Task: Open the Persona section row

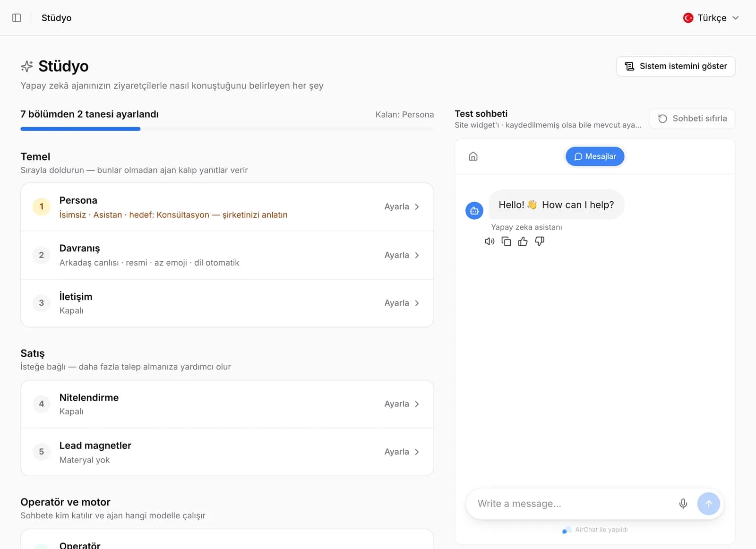Action: click(x=227, y=207)
